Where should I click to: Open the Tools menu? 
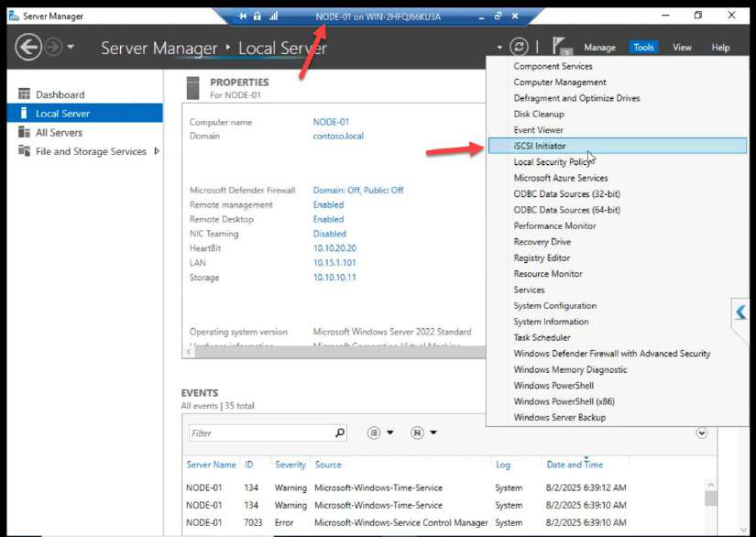click(x=643, y=48)
